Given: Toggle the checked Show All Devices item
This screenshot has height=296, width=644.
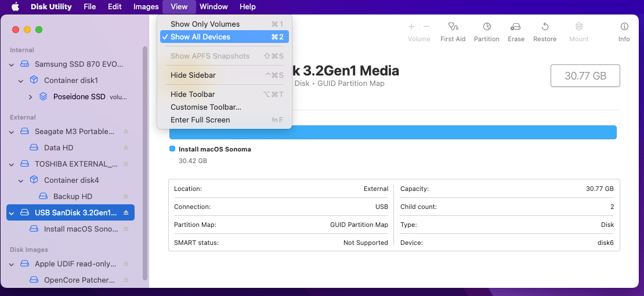Looking at the screenshot, I should 200,37.
